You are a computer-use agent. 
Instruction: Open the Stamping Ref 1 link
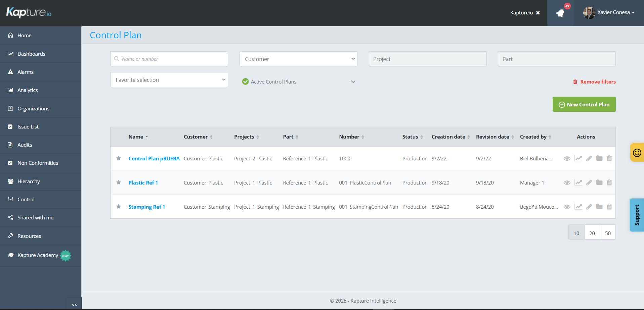(146, 207)
